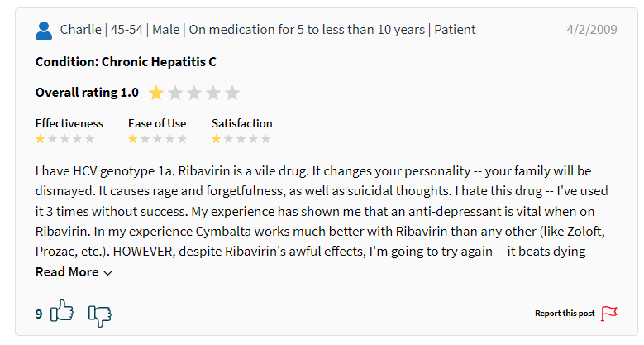Click the review date 4/2/2009
The height and width of the screenshot is (345, 644).
[x=592, y=30]
